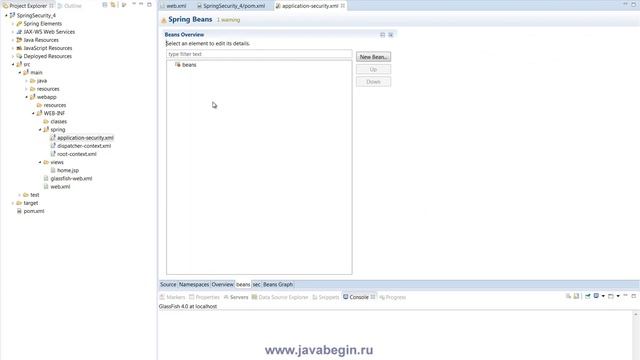Select web.xml file in WEB-INF

[x=60, y=187]
